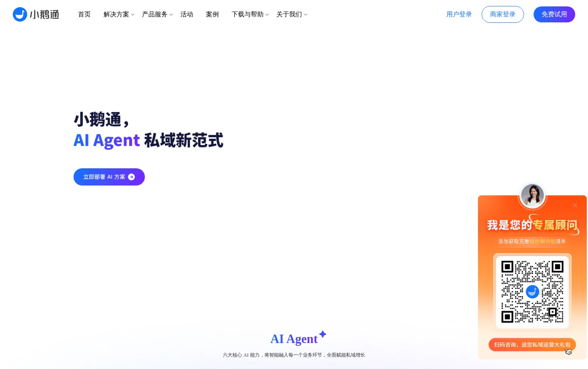Viewport: 588px width, 369px height.
Task: Go to the 活动 page
Action: 187,14
